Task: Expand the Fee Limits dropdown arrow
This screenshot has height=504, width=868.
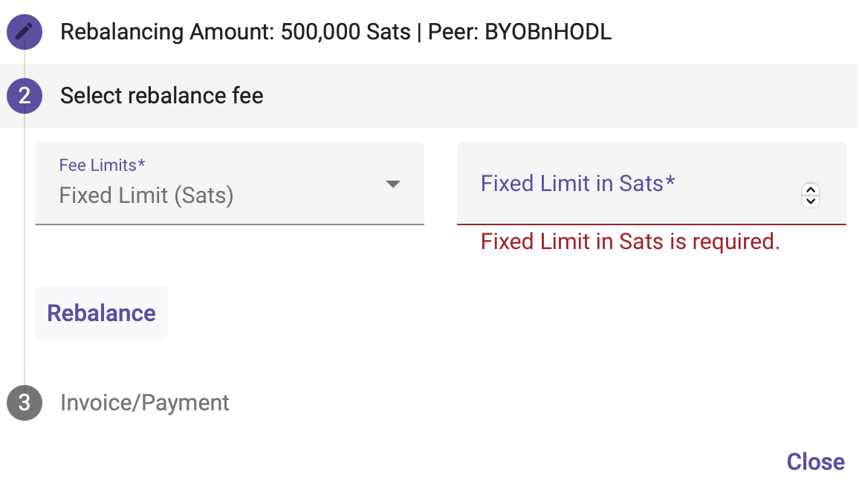Action: 393,184
